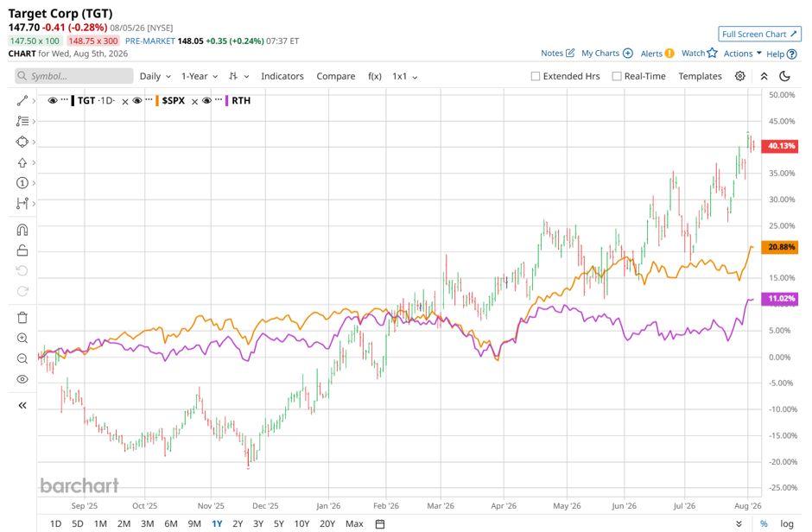
Task: Select the 3M time range
Action: click(x=147, y=523)
